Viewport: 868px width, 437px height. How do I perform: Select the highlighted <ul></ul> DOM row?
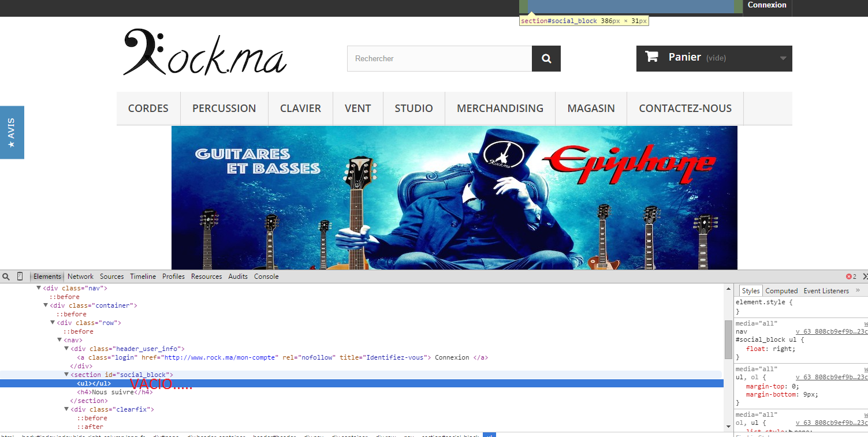pos(362,383)
